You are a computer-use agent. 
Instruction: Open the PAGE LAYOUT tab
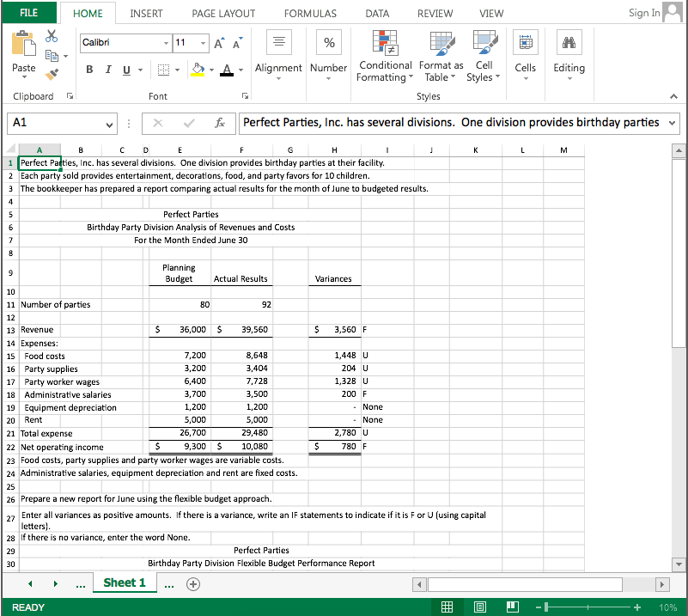[x=222, y=13]
